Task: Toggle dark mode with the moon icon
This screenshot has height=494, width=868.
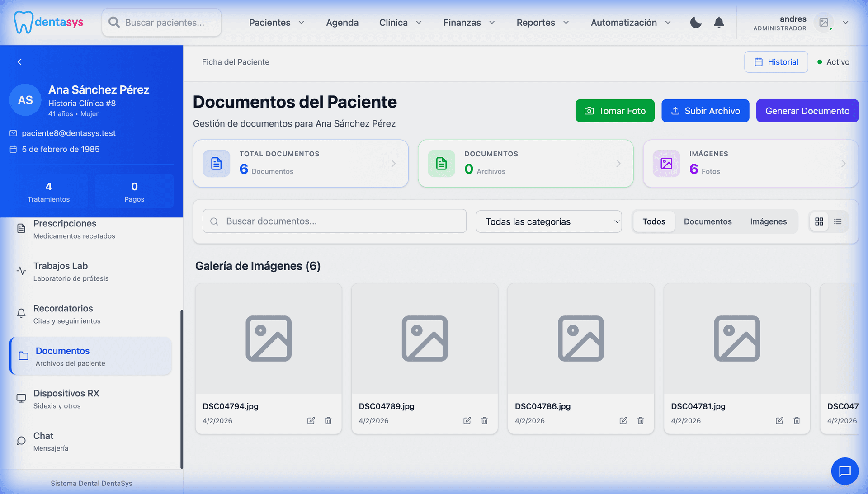Action: coord(695,22)
